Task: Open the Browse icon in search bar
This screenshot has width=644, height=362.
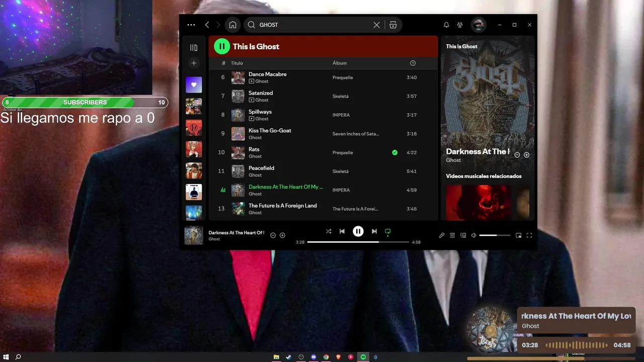Action: (393, 25)
